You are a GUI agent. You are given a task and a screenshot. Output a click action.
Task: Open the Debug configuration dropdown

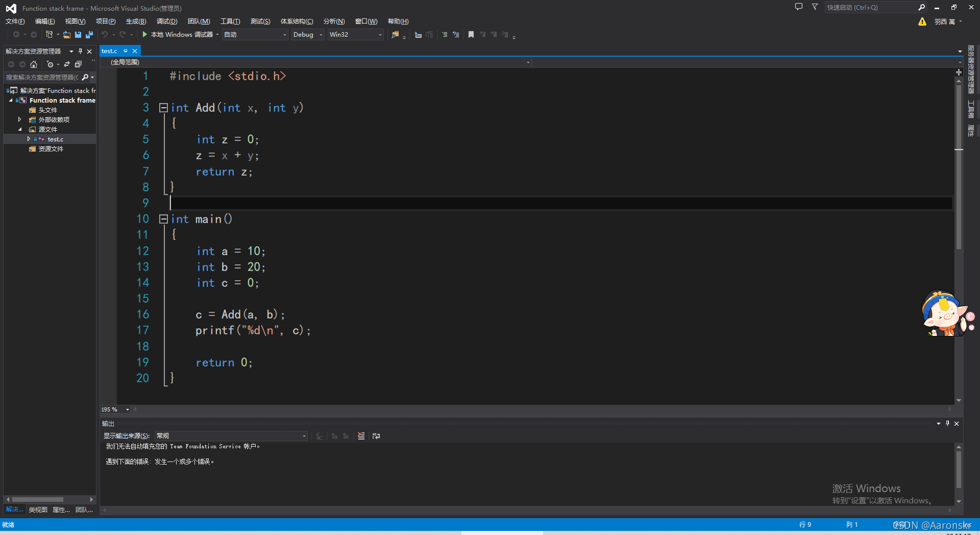point(308,35)
